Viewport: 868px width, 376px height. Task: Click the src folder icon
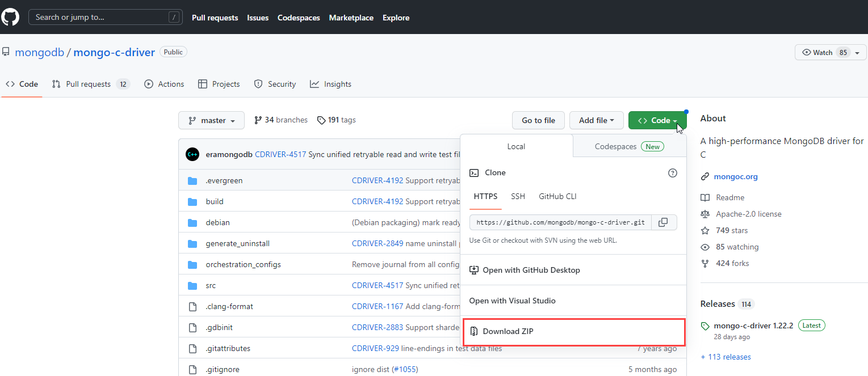[x=192, y=286]
